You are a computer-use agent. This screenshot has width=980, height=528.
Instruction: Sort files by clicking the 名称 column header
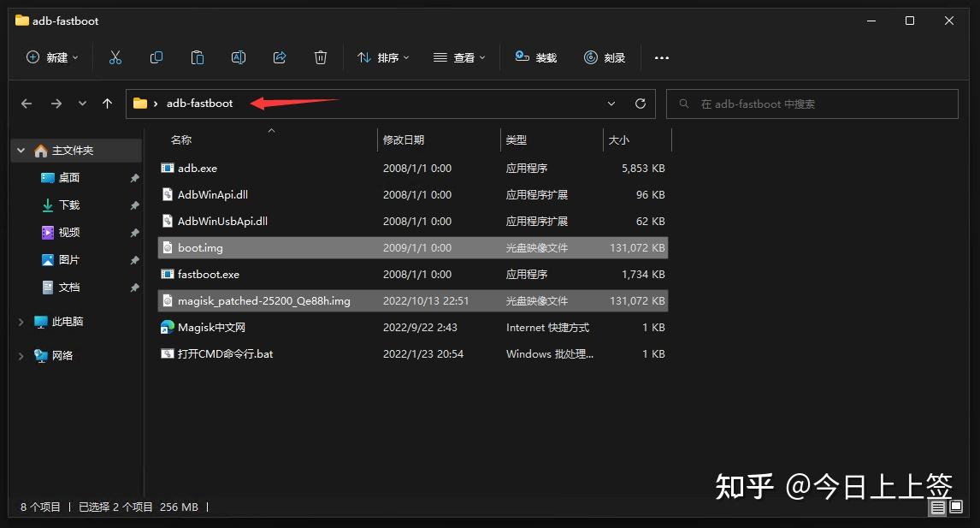pyautogui.click(x=181, y=139)
